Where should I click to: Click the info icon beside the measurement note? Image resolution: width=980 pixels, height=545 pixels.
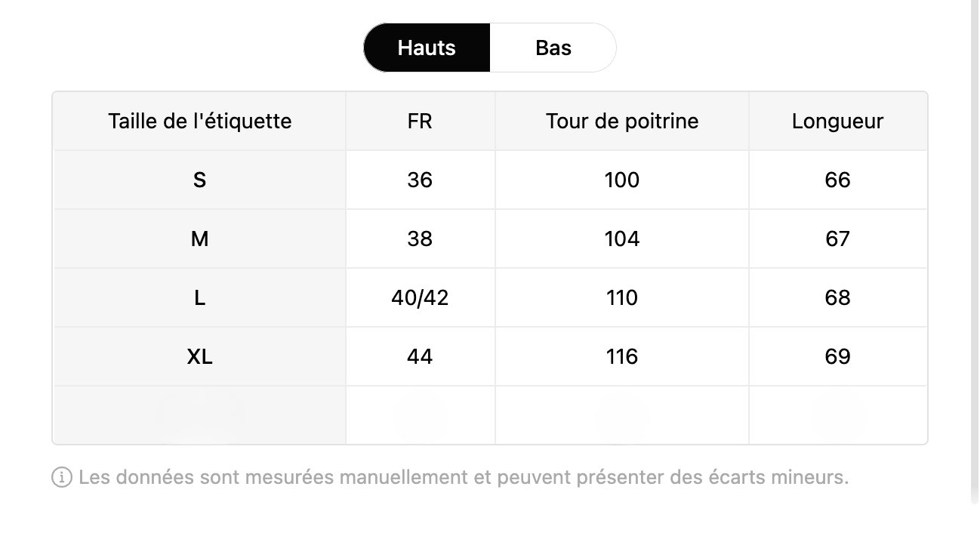coord(62,477)
